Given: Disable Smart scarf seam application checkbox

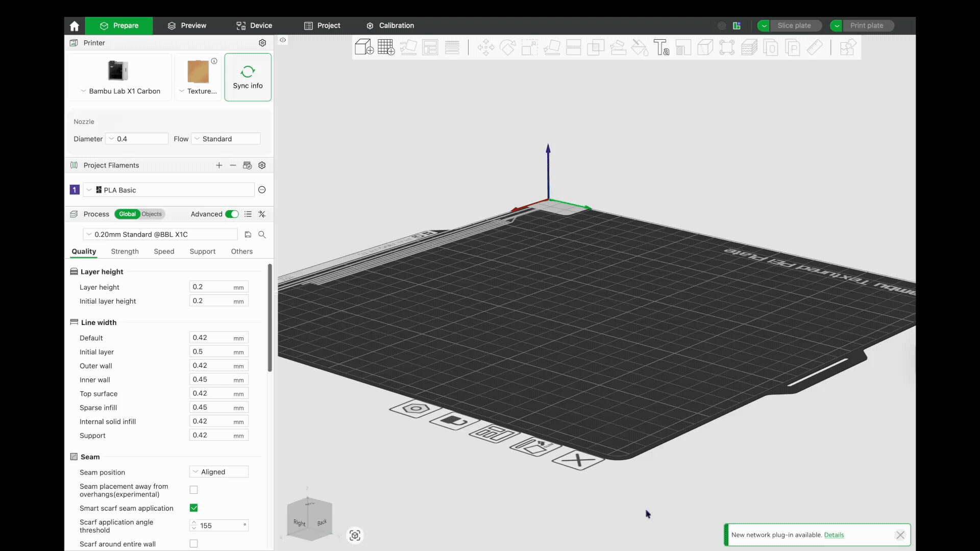Looking at the screenshot, I should [194, 508].
